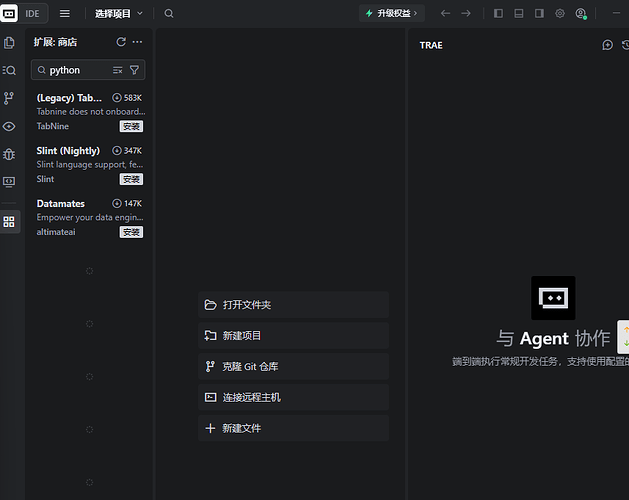Navigate forward with right arrow

coord(466,14)
